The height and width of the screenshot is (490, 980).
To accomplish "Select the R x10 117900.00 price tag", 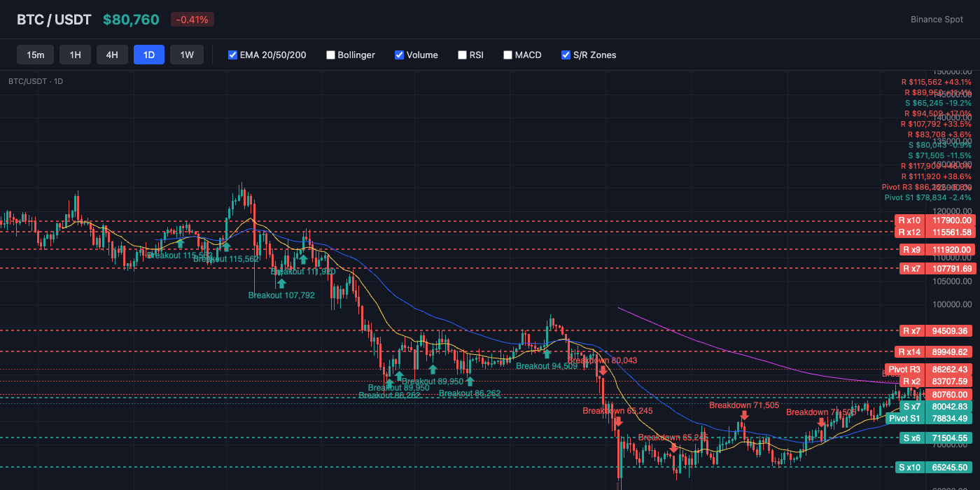I will [x=936, y=220].
